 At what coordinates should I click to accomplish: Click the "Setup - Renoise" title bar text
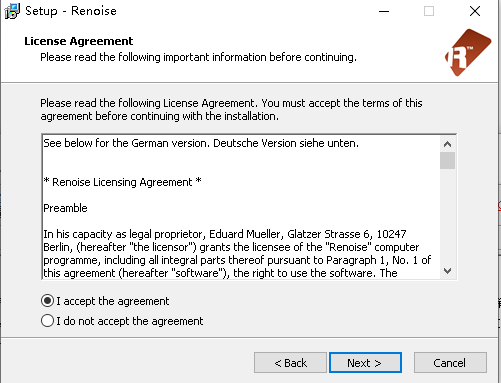(71, 11)
